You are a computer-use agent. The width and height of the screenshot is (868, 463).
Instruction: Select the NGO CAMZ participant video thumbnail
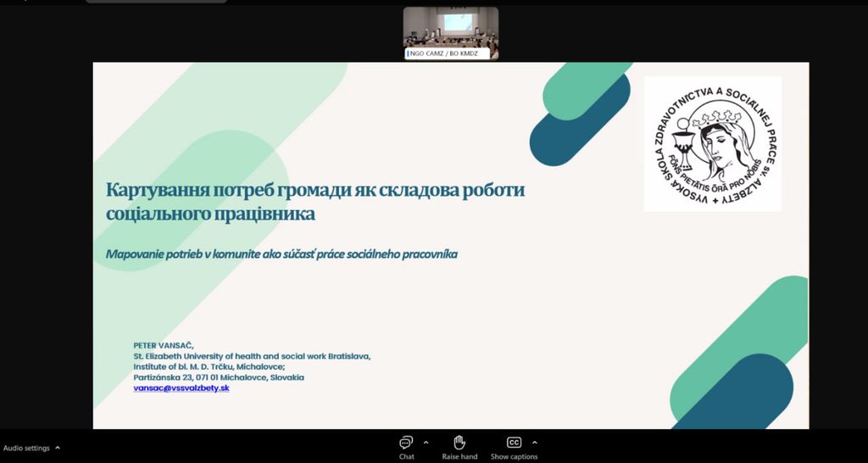click(x=451, y=33)
